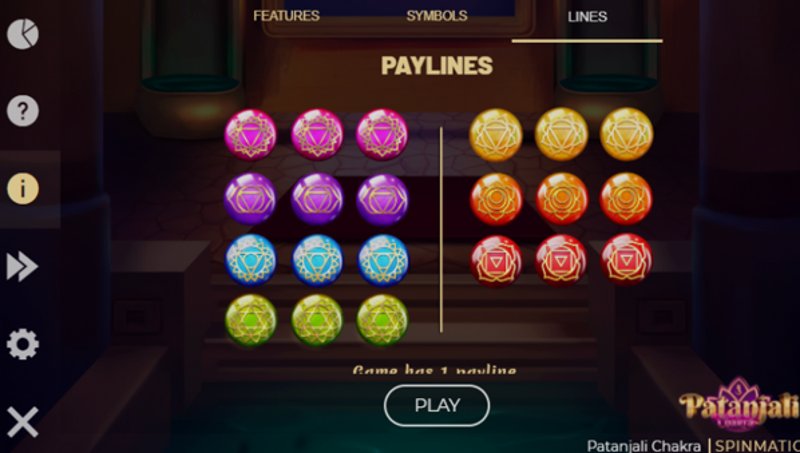Image resolution: width=800 pixels, height=453 pixels.
Task: Click the last orange chakra orb
Action: pyautogui.click(x=626, y=199)
